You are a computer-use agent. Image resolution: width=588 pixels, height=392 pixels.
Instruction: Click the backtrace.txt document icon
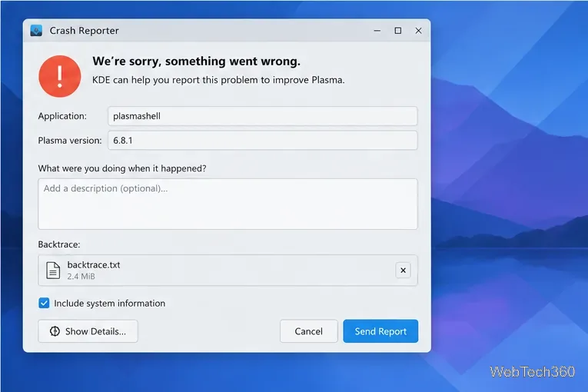point(53,270)
